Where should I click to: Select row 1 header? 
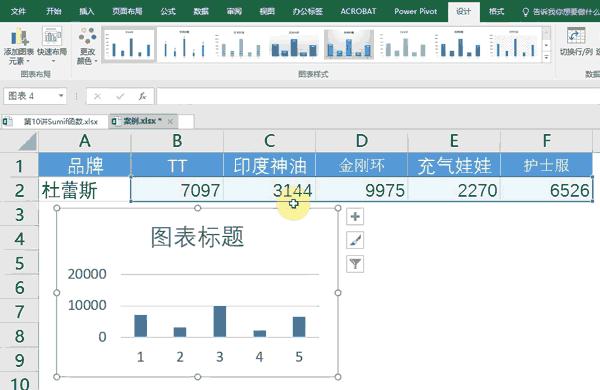coord(19,165)
